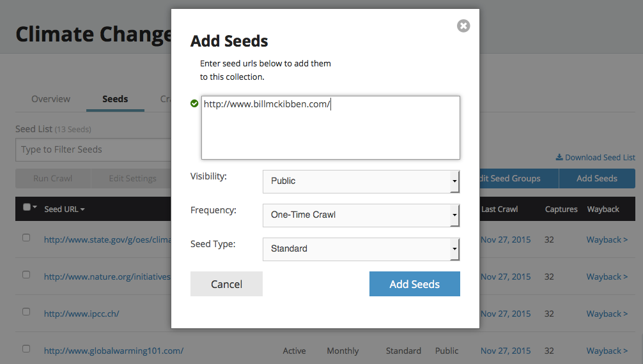The height and width of the screenshot is (364, 643).
Task: Click inside the seed URLs text area
Action: pyautogui.click(x=330, y=131)
